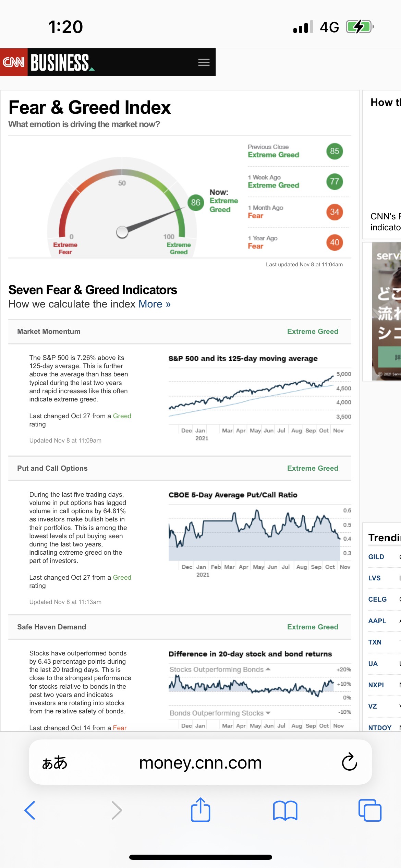Select the Put and Call Options header
401x868 pixels.
52,468
